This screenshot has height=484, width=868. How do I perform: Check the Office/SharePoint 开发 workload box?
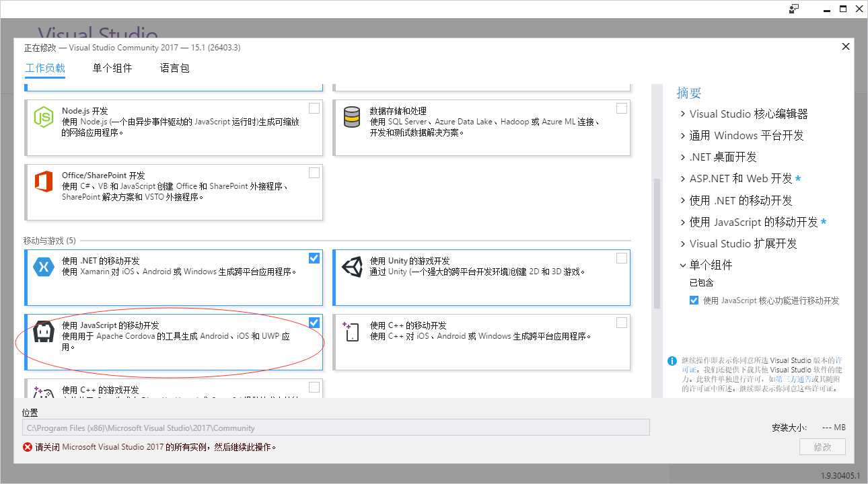(314, 173)
